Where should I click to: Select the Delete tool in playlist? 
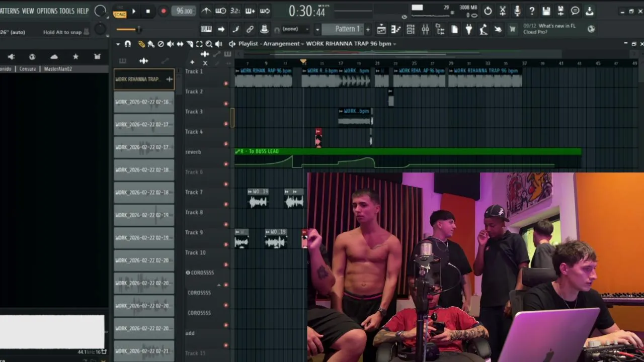click(160, 44)
